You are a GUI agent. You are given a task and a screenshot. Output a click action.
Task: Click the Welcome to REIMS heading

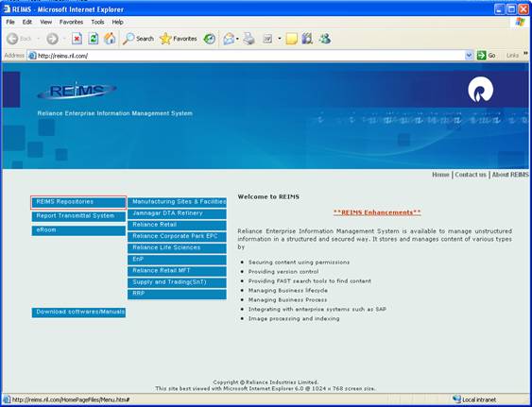click(x=268, y=196)
